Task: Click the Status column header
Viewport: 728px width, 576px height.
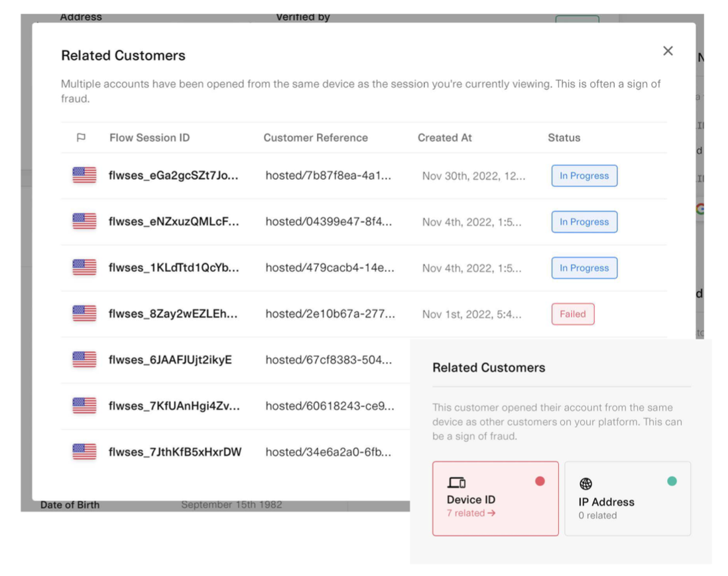Action: (x=564, y=138)
